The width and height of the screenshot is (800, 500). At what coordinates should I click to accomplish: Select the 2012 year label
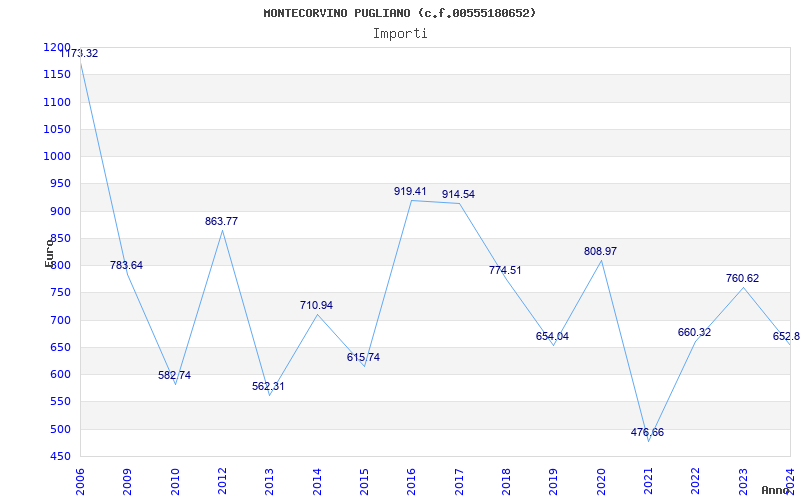[222, 481]
